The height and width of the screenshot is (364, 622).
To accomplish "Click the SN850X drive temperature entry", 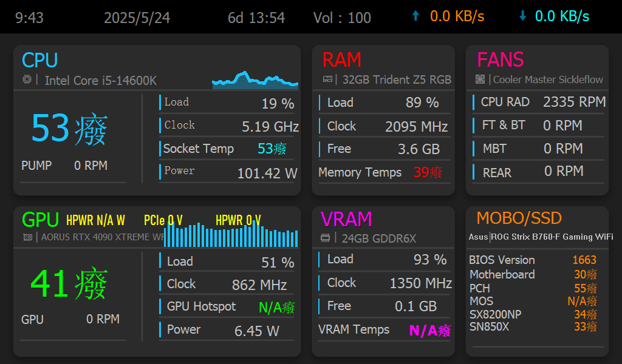I will click(532, 326).
